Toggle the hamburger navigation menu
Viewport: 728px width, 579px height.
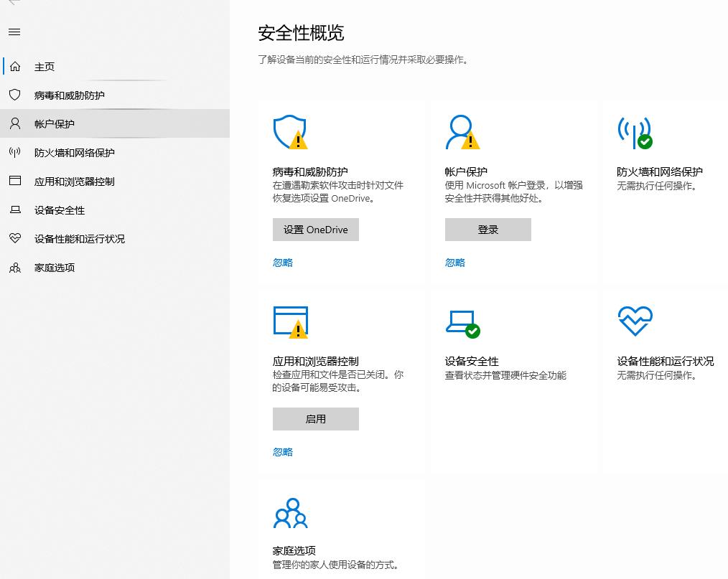pyautogui.click(x=13, y=32)
